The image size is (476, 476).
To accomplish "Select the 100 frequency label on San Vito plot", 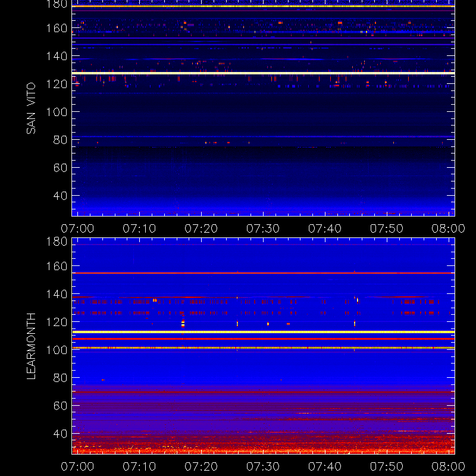I will [x=57, y=112].
